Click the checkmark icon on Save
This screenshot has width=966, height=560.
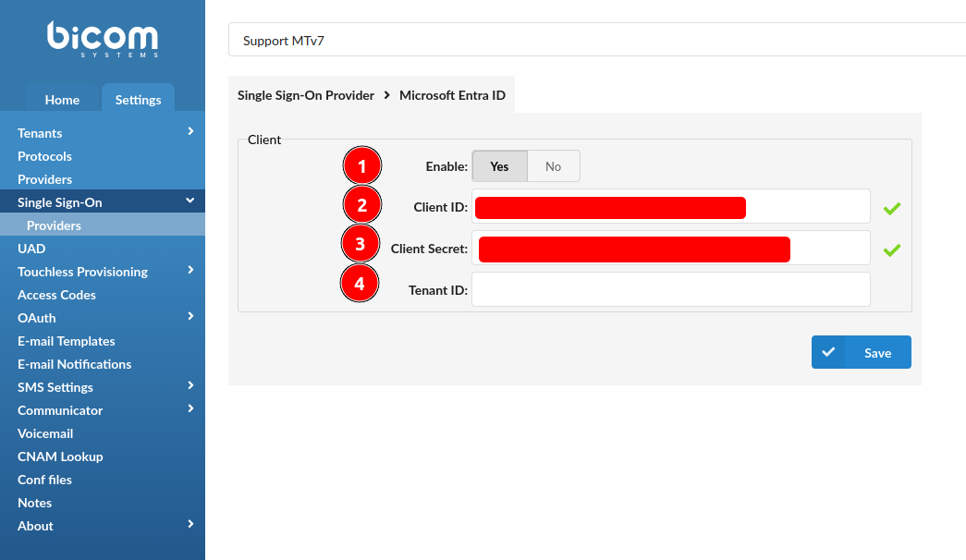tap(828, 352)
